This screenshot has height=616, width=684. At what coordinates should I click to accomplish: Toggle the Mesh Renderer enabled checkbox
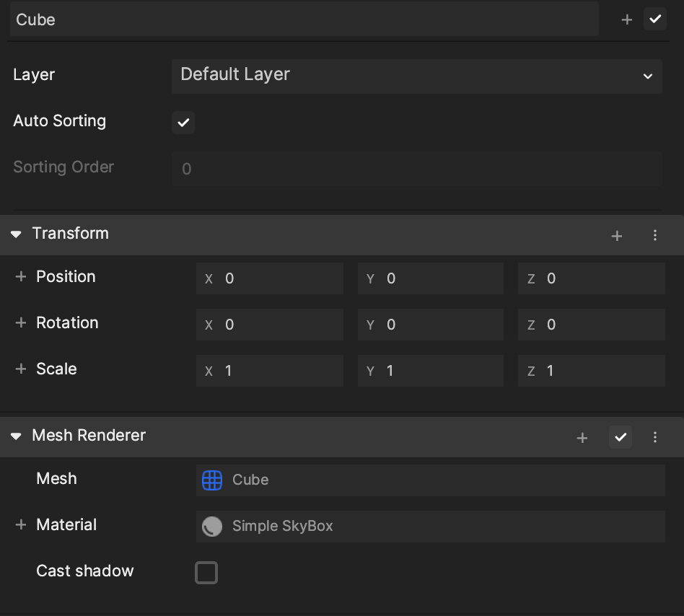(621, 437)
